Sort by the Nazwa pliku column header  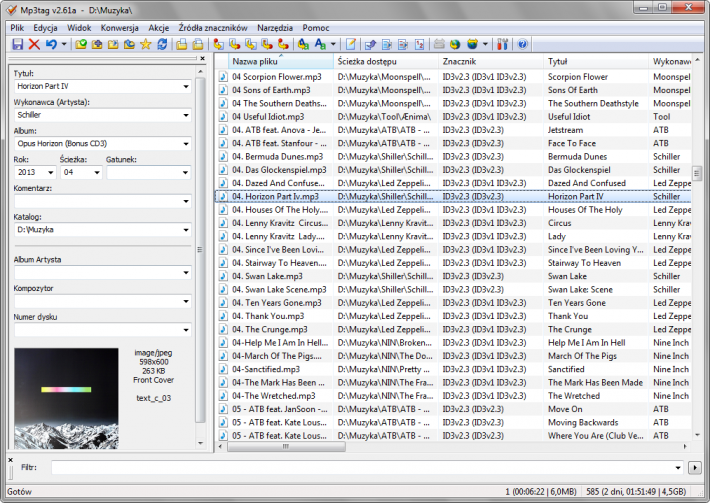[281, 61]
